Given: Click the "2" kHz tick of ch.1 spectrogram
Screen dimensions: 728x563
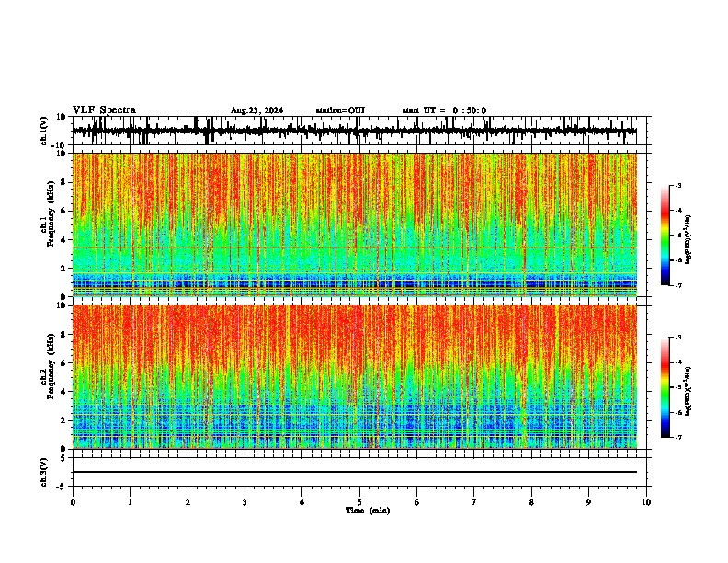Looking at the screenshot, I should 63,269.
